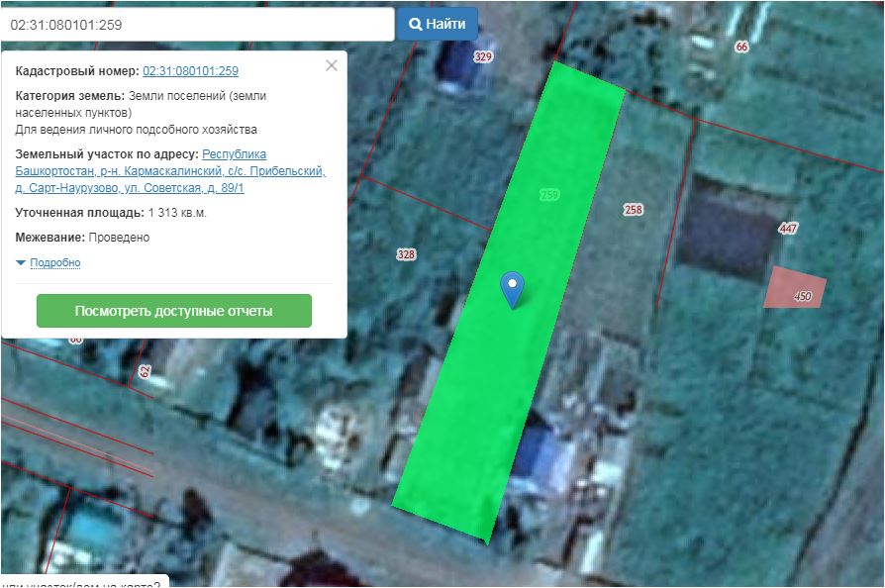Select parcel label 328 on map
The width and height of the screenshot is (885, 588).
(406, 254)
